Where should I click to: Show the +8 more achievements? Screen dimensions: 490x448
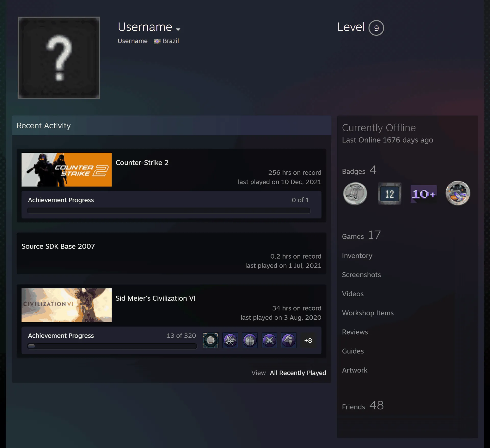pos(308,340)
